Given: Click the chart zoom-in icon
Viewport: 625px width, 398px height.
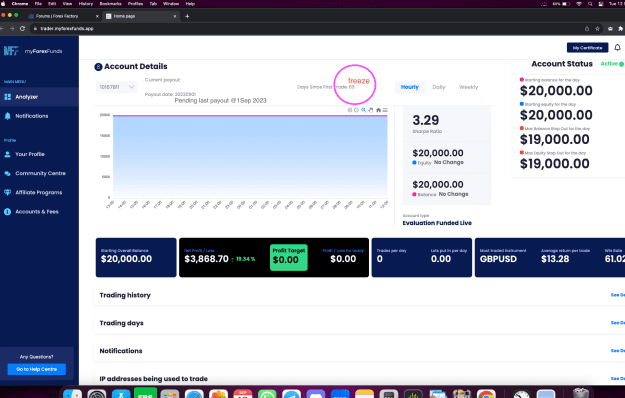Looking at the screenshot, I should [350, 110].
